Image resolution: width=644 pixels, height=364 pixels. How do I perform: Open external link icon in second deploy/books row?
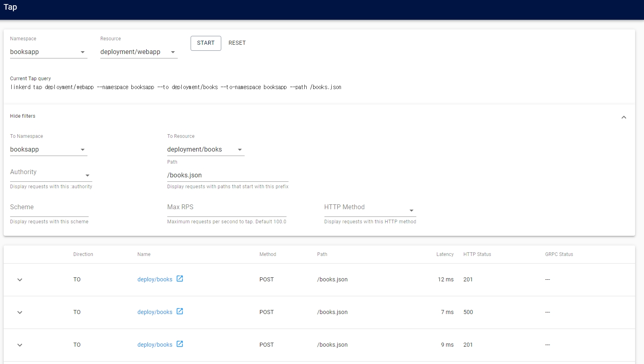pos(180,311)
